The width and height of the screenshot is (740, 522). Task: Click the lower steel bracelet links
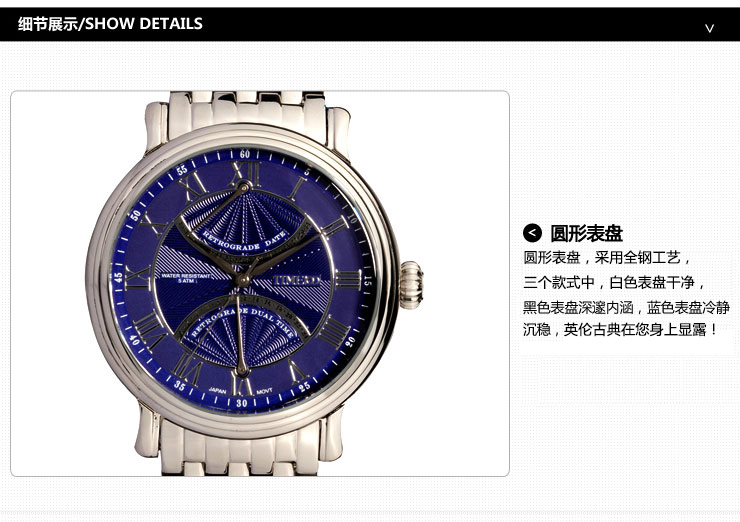click(x=241, y=450)
